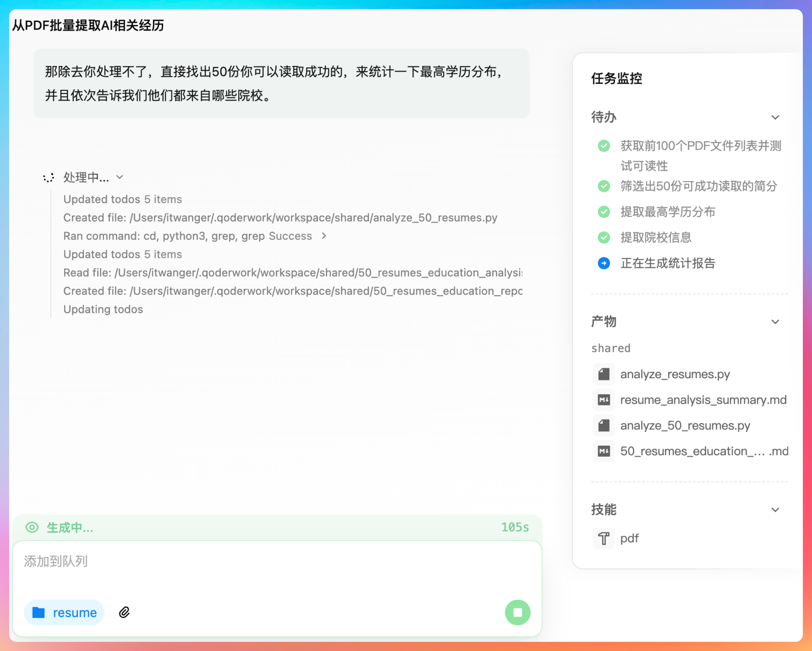Image resolution: width=812 pixels, height=651 pixels.
Task: Collapse the 技能 section chevron
Action: pyautogui.click(x=775, y=510)
